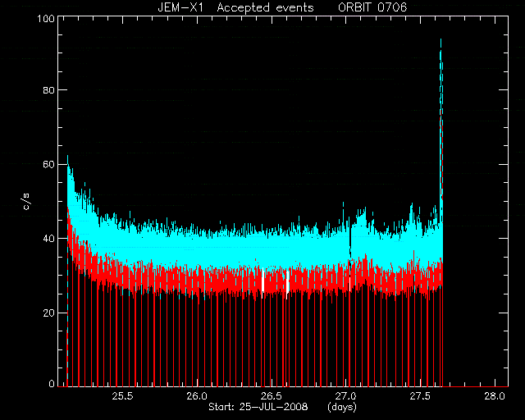Click the 25.5 x-axis tick label
This screenshot has width=525, height=420.
(122, 396)
